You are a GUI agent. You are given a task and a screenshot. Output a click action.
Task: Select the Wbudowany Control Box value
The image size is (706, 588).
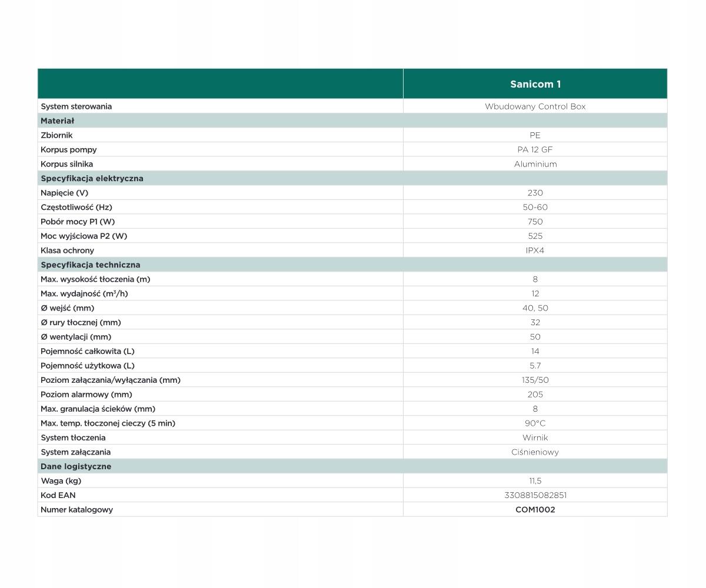(x=535, y=106)
